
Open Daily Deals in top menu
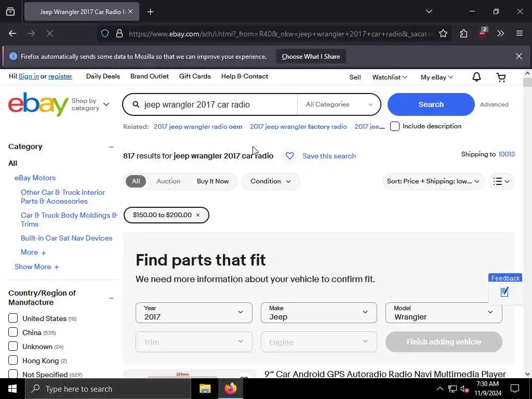pos(103,76)
